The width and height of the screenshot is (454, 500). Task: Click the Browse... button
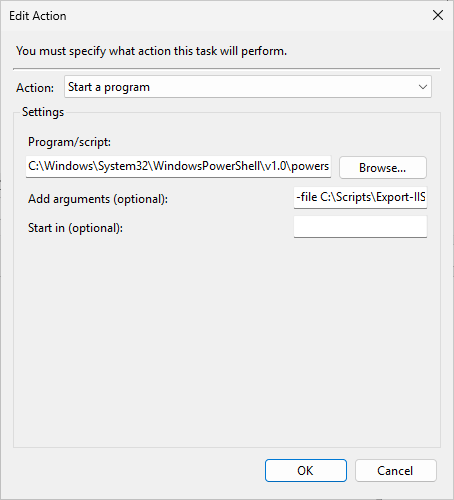pyautogui.click(x=383, y=168)
